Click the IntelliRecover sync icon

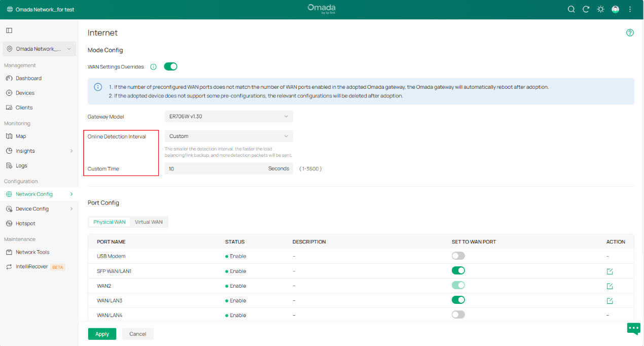[x=9, y=266]
